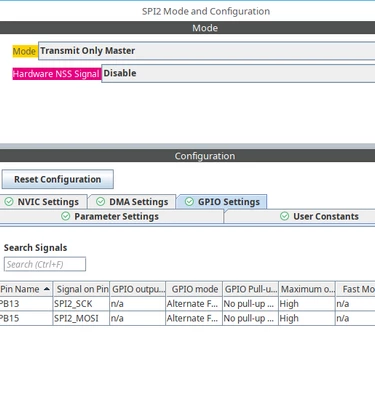
Task: Open the Hardware NSS Signal dropdown
Action: (x=238, y=73)
